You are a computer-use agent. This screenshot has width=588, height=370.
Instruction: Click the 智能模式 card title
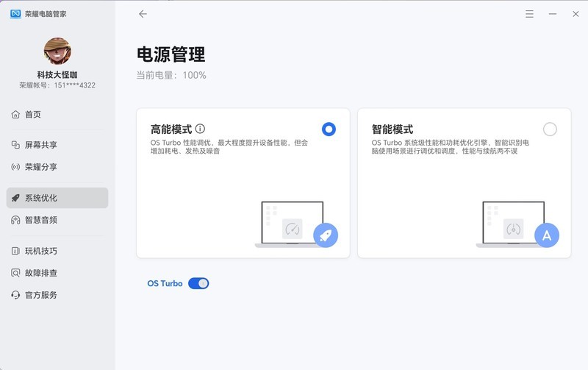point(392,129)
